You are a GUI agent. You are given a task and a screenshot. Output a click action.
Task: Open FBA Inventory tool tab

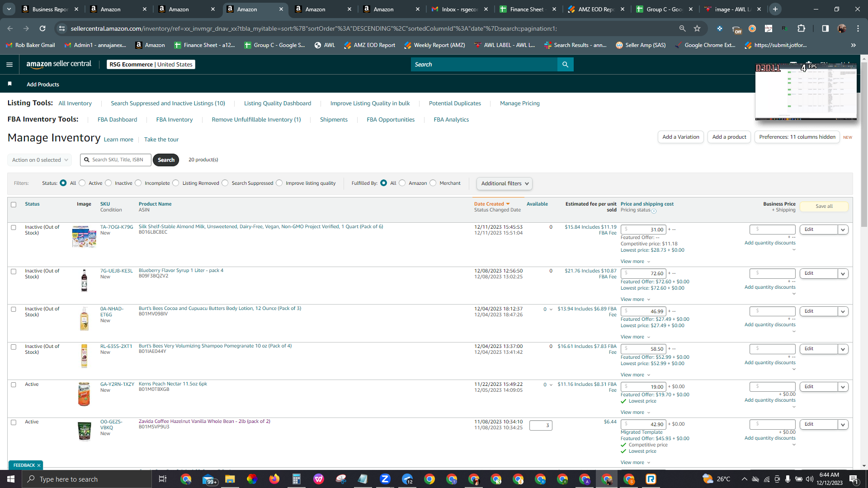[x=175, y=120]
